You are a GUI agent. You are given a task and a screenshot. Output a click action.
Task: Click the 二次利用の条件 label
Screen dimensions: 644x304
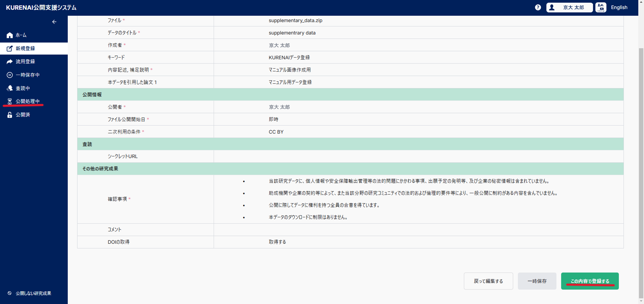124,132
